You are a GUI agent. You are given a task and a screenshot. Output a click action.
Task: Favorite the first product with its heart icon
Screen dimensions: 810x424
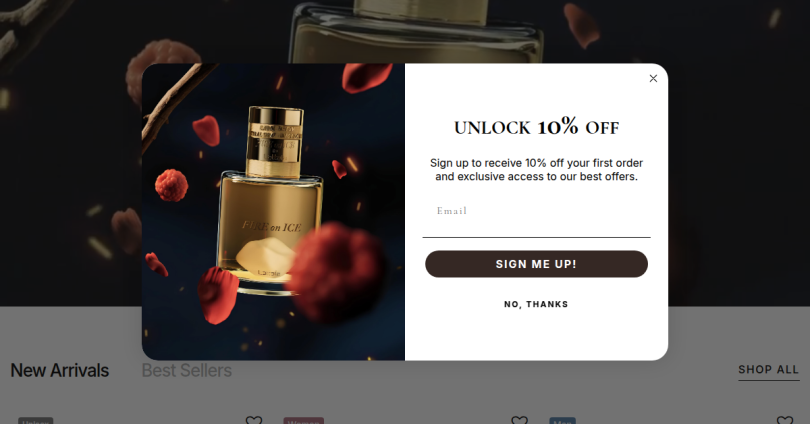click(x=254, y=420)
